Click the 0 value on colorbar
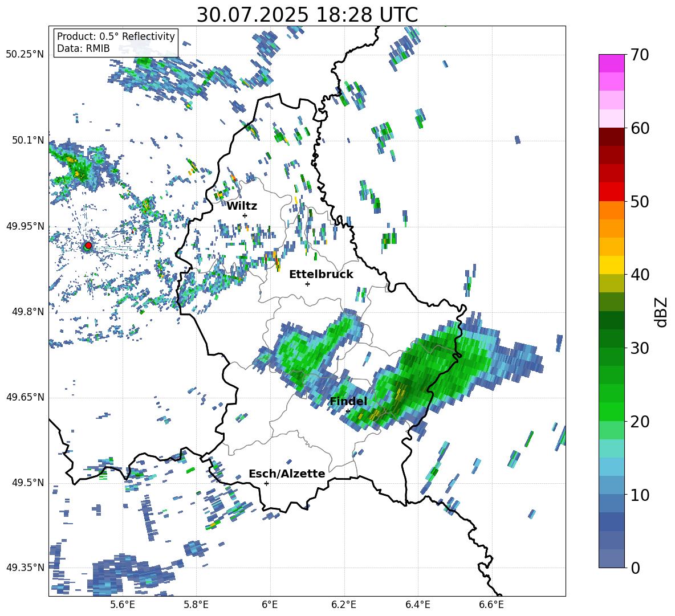 click(x=635, y=568)
